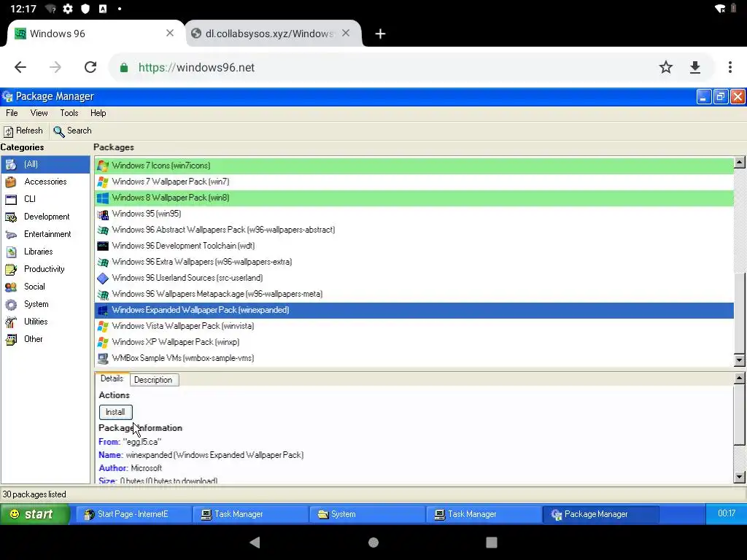This screenshot has width=747, height=560.
Task: Click packages list scroll down arrow
Action: (x=740, y=360)
